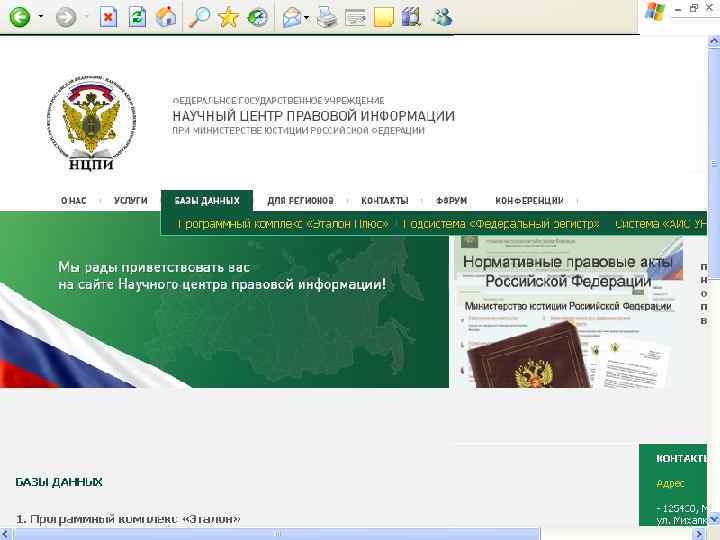Select the 'БАЗЫ ДАННЫХ' menu tab
This screenshot has height=540, width=720.
click(207, 201)
